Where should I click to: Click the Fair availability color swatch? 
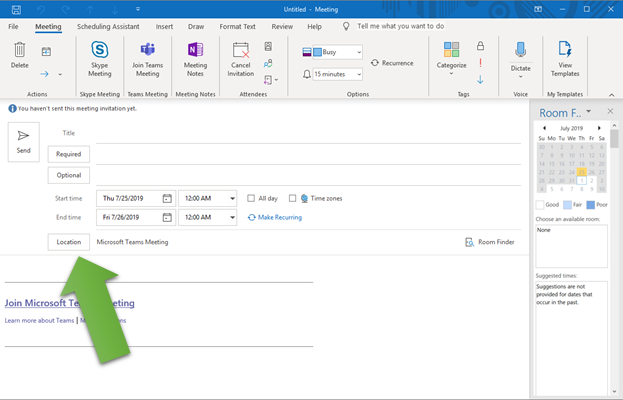click(x=567, y=205)
